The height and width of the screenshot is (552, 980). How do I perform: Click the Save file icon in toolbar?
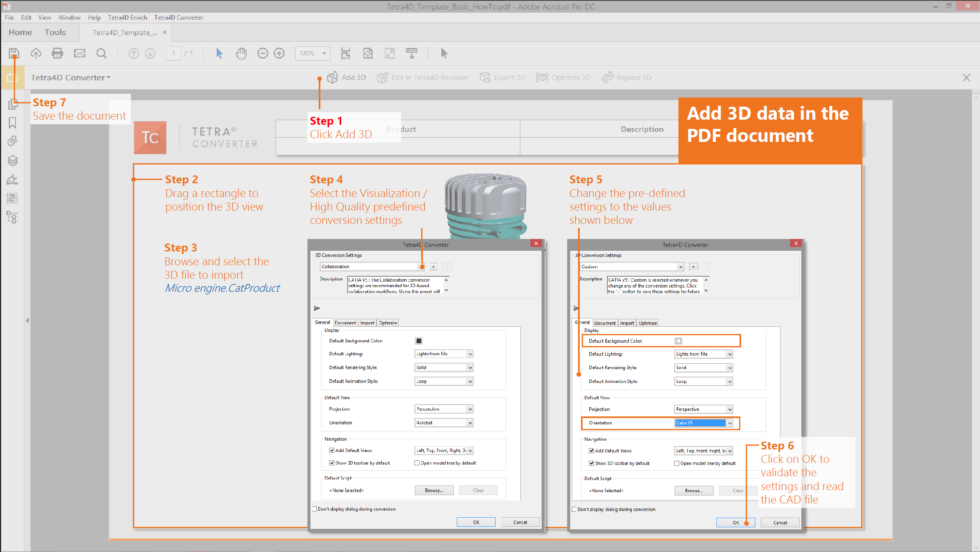(x=14, y=53)
